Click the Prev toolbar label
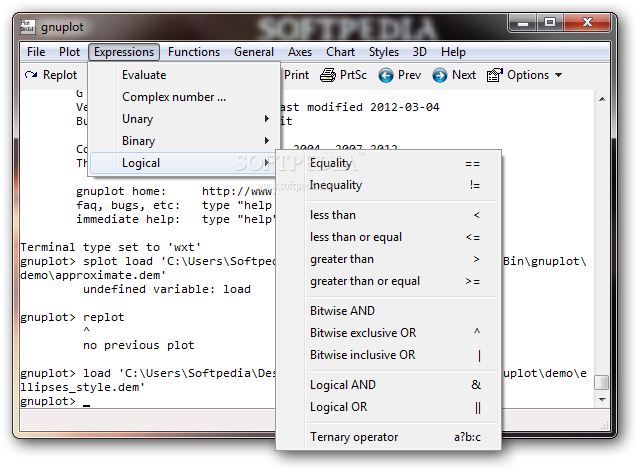Viewport: 638px width, 471px height. [x=409, y=75]
